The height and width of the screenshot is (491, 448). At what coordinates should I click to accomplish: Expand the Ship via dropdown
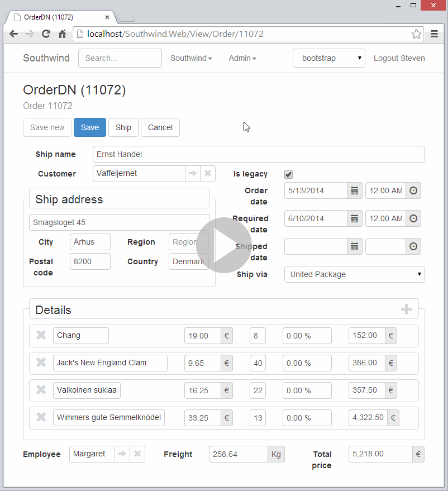coord(354,274)
